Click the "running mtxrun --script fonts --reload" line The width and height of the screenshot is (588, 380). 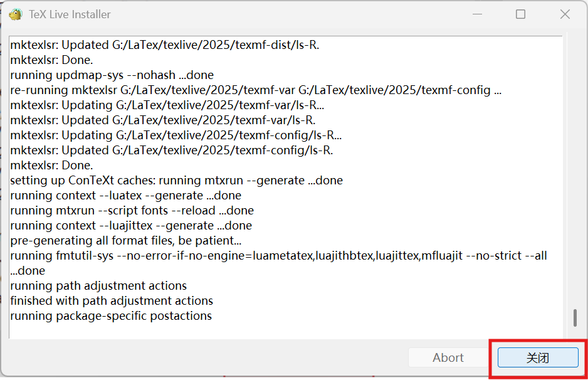132,211
